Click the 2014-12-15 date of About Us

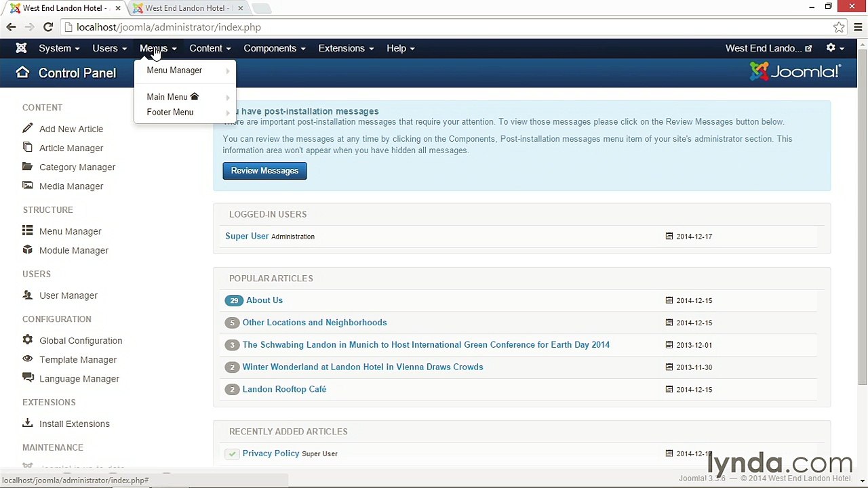click(694, 300)
